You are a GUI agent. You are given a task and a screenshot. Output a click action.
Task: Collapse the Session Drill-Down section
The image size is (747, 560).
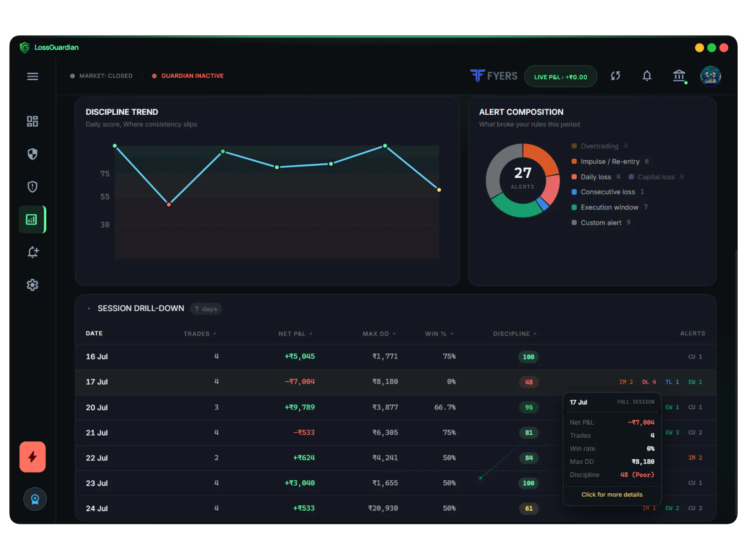point(89,308)
